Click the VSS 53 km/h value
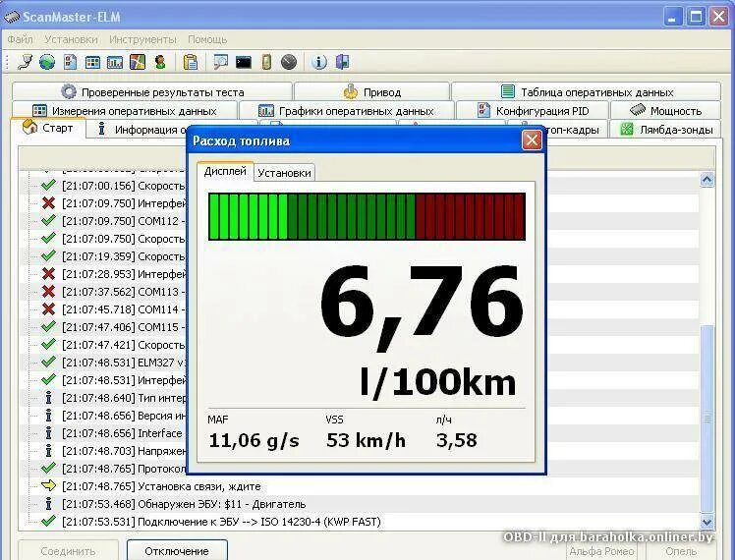The image size is (735, 560). click(x=366, y=440)
